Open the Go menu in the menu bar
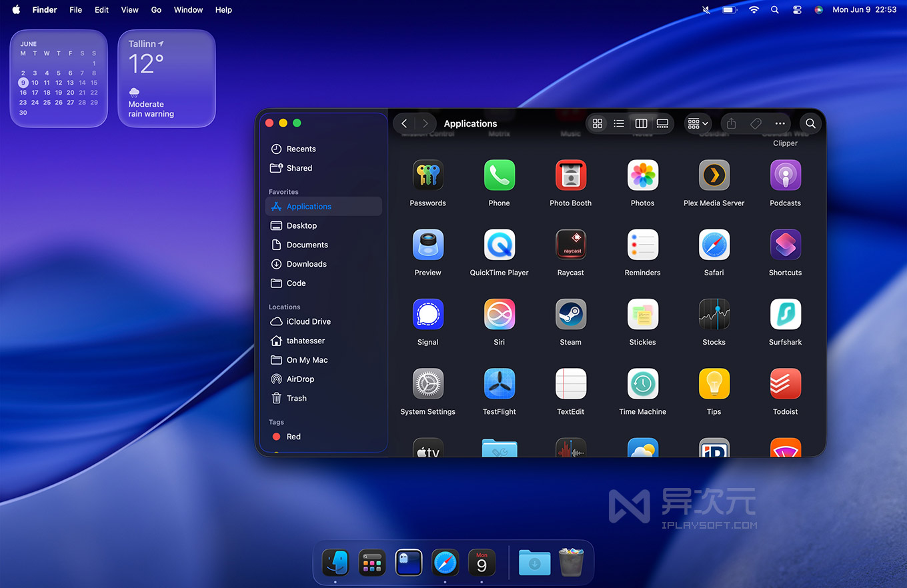The height and width of the screenshot is (588, 907). (155, 9)
